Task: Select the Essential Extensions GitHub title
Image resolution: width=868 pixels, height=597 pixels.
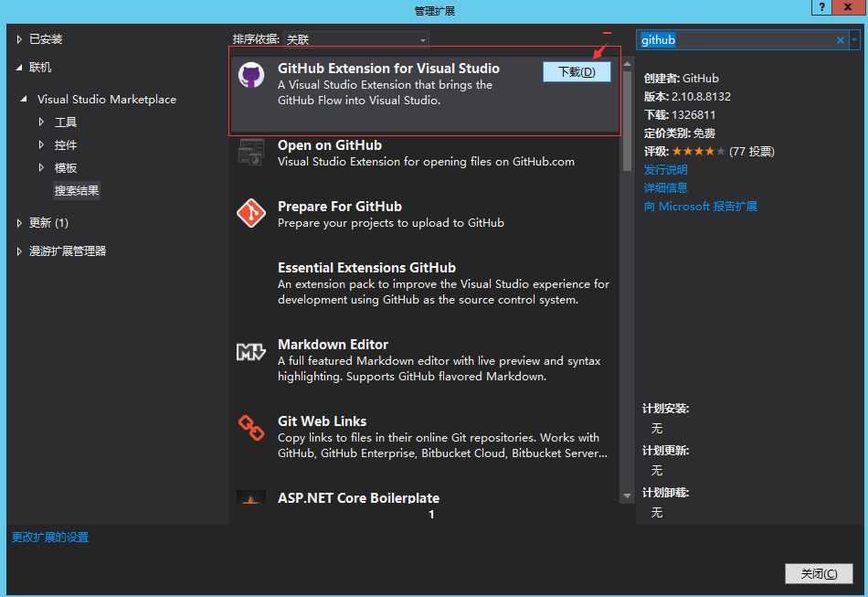Action: point(366,268)
